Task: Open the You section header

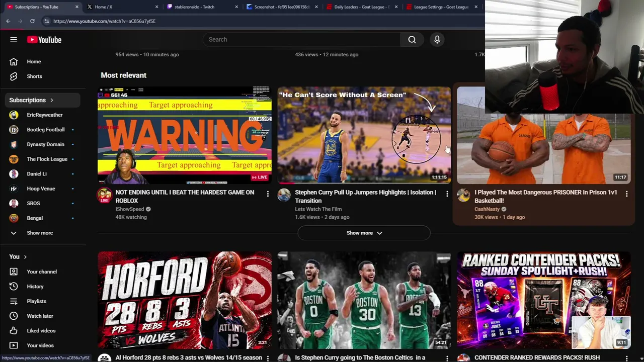Action: pyautogui.click(x=18, y=257)
